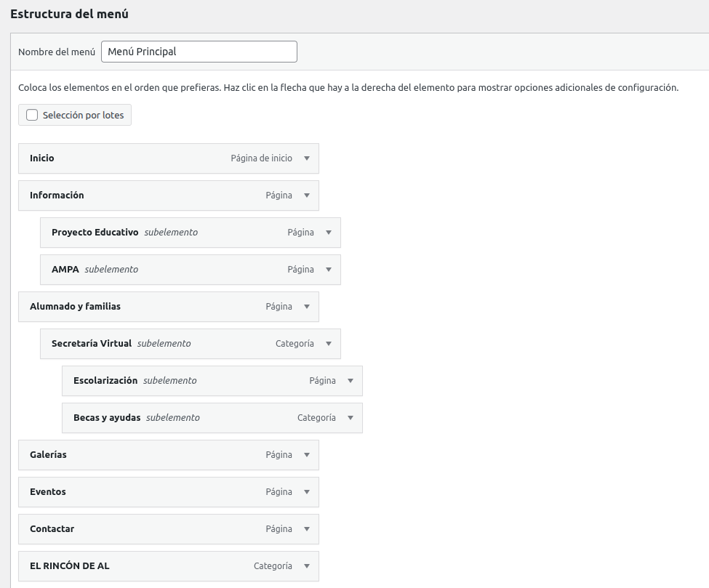This screenshot has width=709, height=588.
Task: Select the Contactar menu item title
Action: (52, 529)
